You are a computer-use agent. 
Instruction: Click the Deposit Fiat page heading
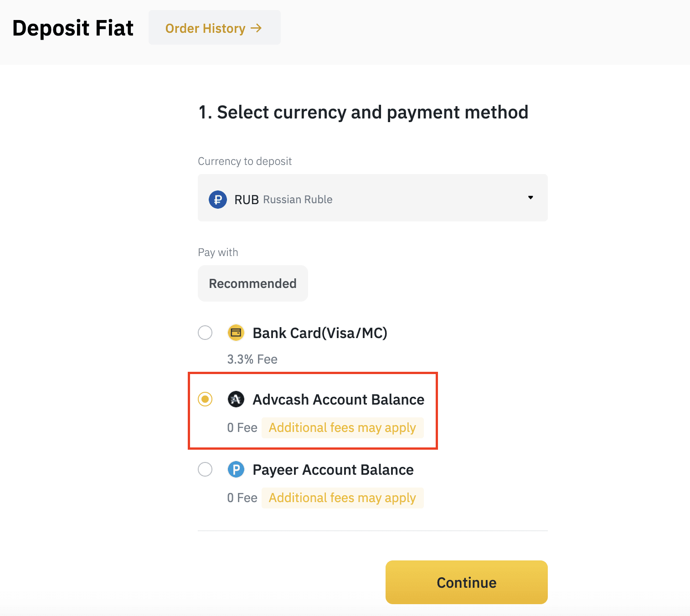pos(73,28)
